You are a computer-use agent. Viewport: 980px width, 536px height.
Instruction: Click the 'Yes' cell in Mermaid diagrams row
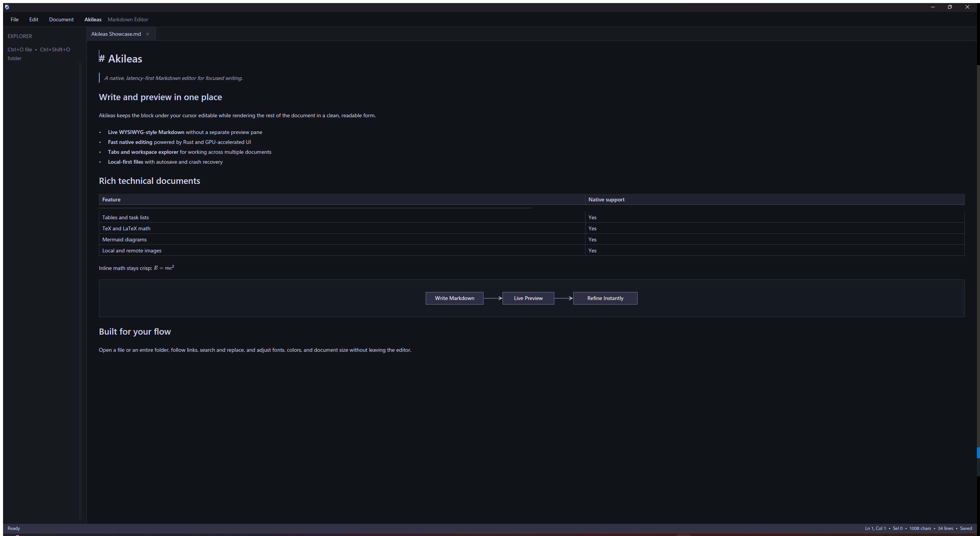coord(775,239)
